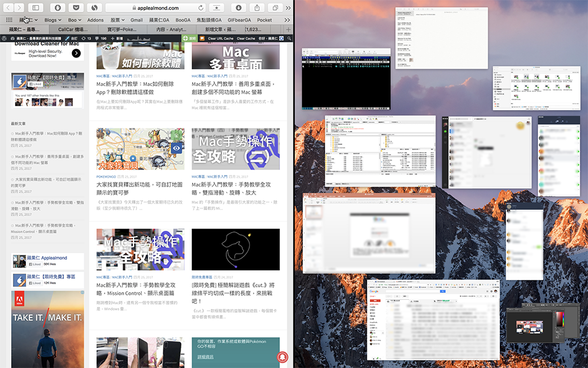
Task: Open article titled 大家找寶貝釋出新功能
Action: click(139, 188)
